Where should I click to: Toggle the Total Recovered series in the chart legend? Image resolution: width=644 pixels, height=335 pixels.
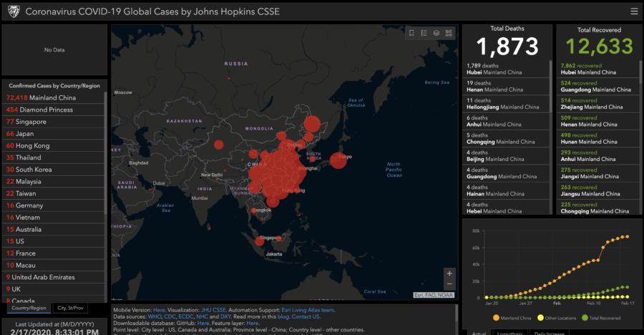[x=601, y=318]
